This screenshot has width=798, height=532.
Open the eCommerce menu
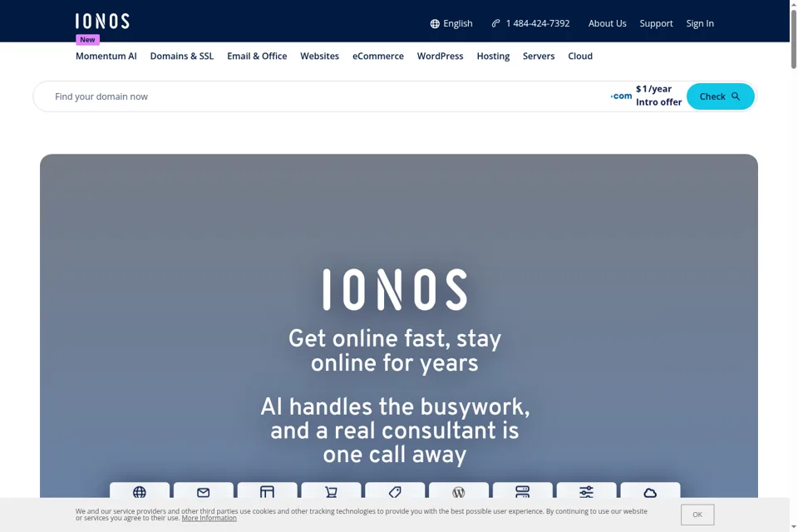(x=378, y=56)
